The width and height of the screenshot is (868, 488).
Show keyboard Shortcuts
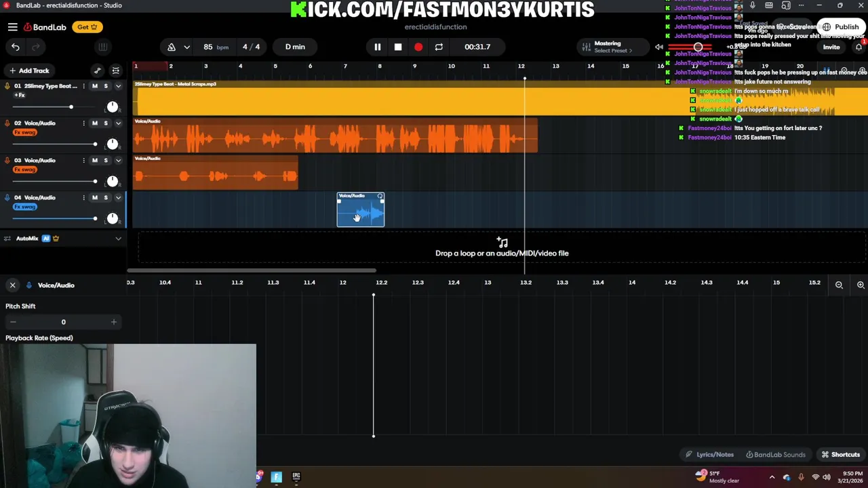tap(840, 455)
